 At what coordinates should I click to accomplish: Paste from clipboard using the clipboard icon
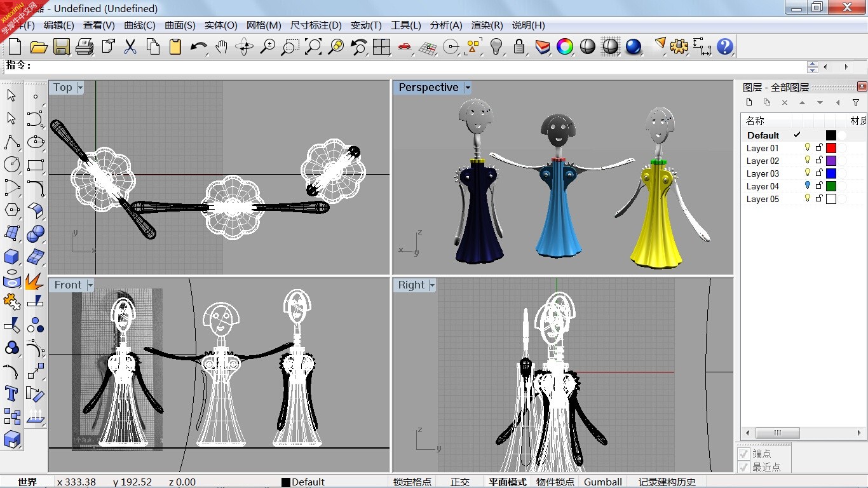(176, 46)
